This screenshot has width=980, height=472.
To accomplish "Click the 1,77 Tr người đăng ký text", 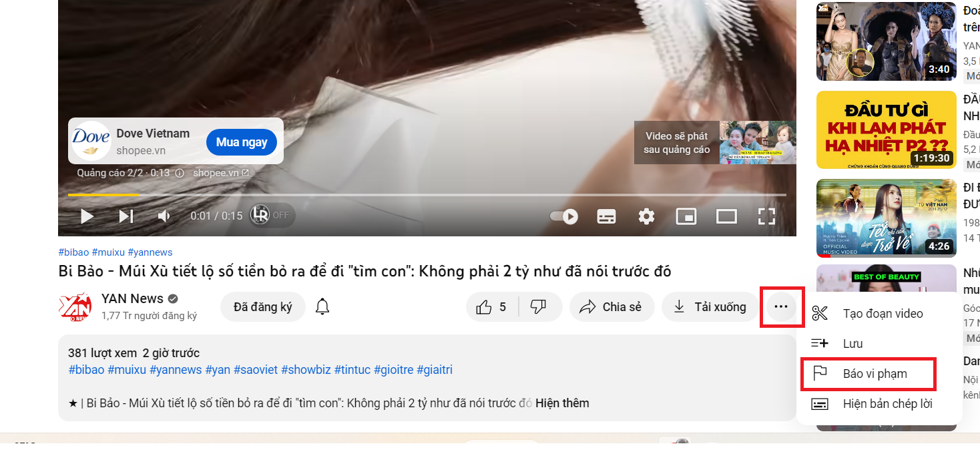I will point(149,316).
